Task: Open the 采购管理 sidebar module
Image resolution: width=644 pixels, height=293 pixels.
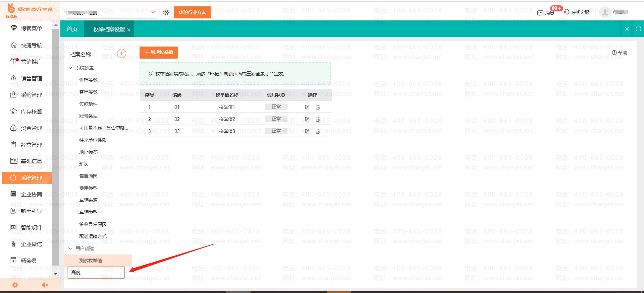Action: click(26, 95)
